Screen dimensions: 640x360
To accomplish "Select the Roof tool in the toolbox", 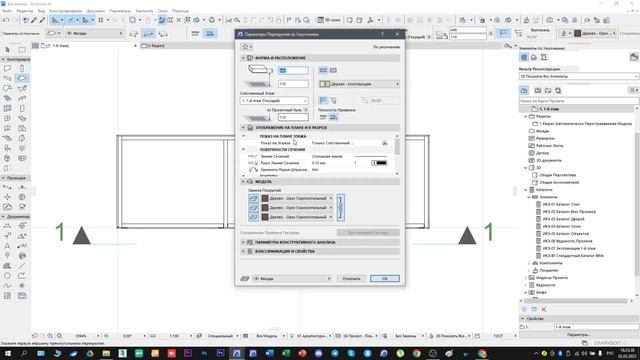I will click(7, 88).
